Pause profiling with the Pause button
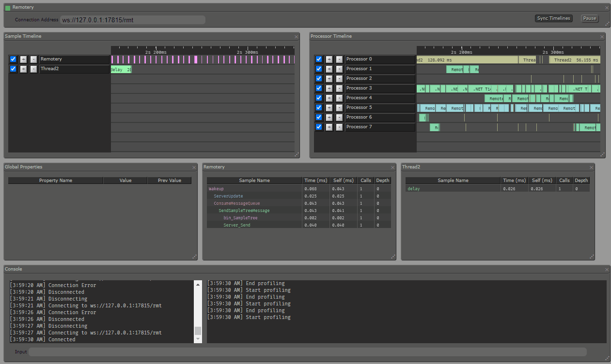This screenshot has height=364, width=611. (x=590, y=18)
